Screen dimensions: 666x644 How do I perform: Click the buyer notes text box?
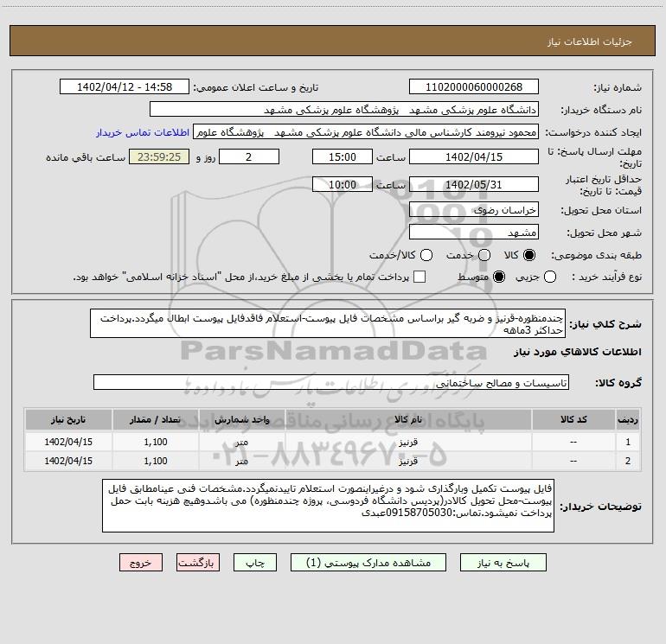coord(329,506)
